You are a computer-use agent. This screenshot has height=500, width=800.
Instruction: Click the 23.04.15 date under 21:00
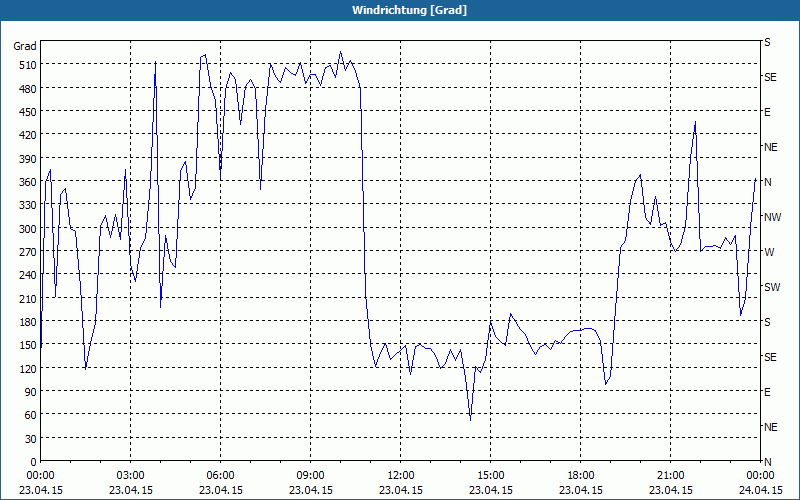tap(670, 490)
